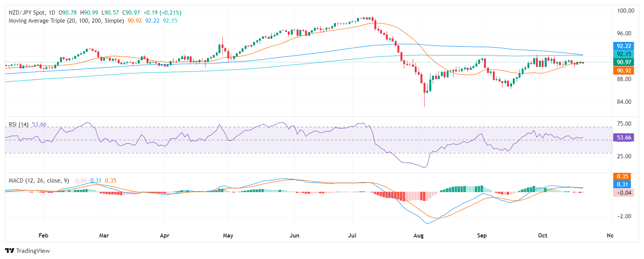
Task: Click the Oct label on time axis
Action: pos(542,236)
